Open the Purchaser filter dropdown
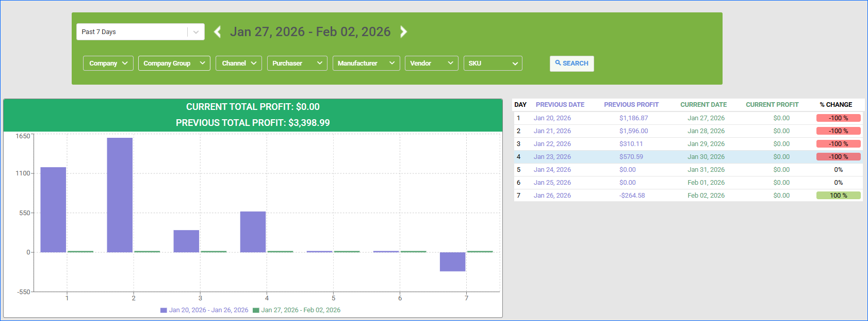 (x=297, y=63)
